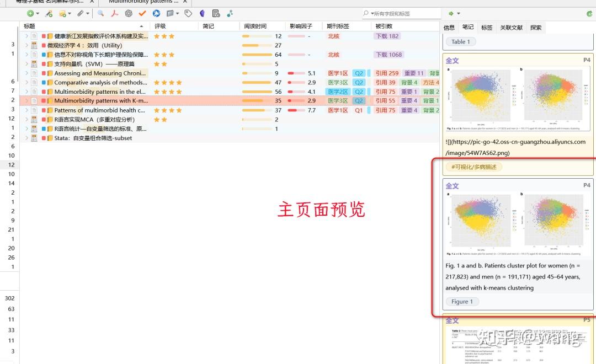
Task: Open New Item dropdown arrow
Action: point(38,13)
